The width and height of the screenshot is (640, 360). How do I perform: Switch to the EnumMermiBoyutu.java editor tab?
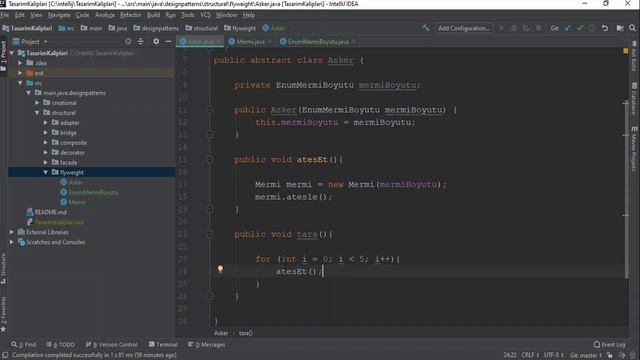coord(317,42)
